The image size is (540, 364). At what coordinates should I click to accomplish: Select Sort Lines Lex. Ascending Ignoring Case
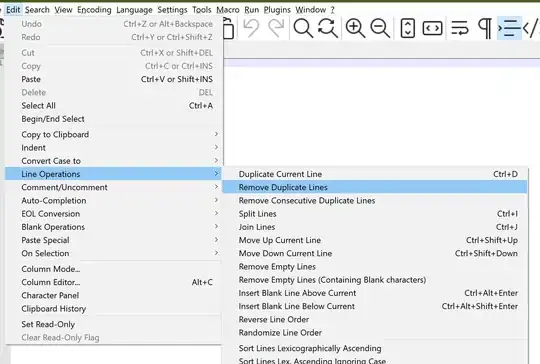pyautogui.click(x=375, y=360)
